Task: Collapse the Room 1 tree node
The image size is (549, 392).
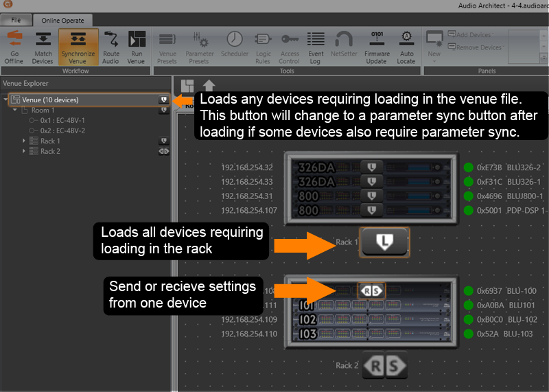Action: 14,110
